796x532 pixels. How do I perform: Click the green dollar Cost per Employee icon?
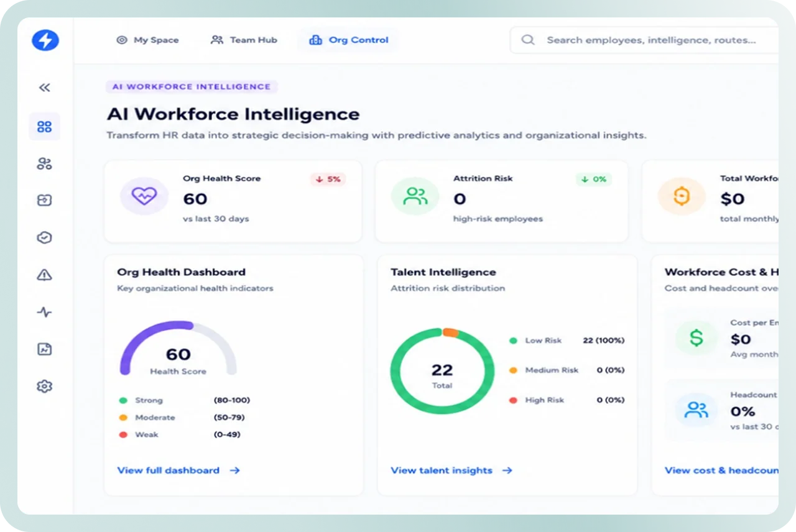(696, 338)
